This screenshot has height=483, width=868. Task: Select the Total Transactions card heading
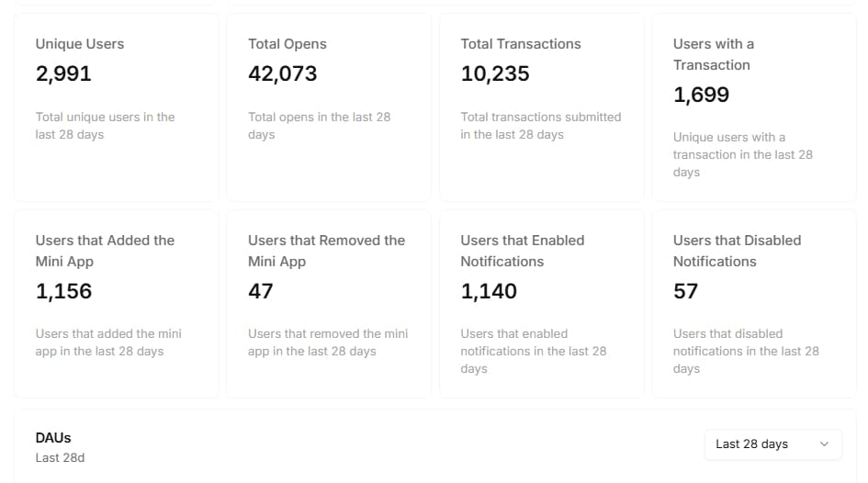tap(521, 44)
